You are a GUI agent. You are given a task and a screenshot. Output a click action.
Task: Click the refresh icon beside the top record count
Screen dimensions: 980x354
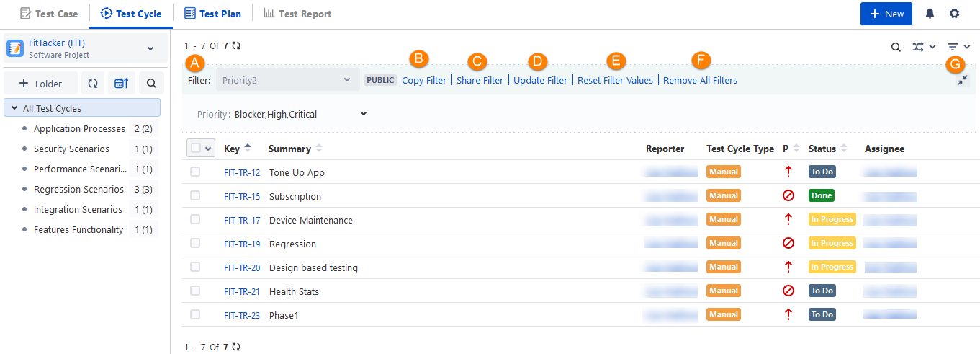click(x=236, y=45)
